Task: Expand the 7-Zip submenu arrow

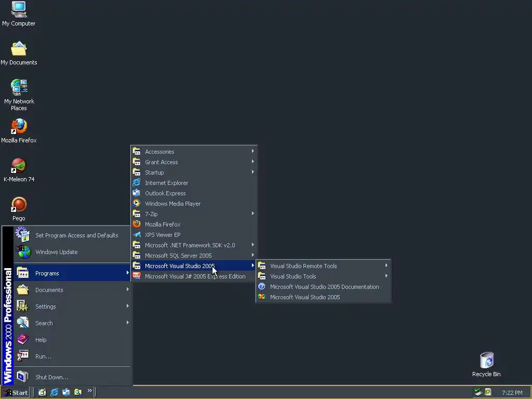Action: point(253,214)
